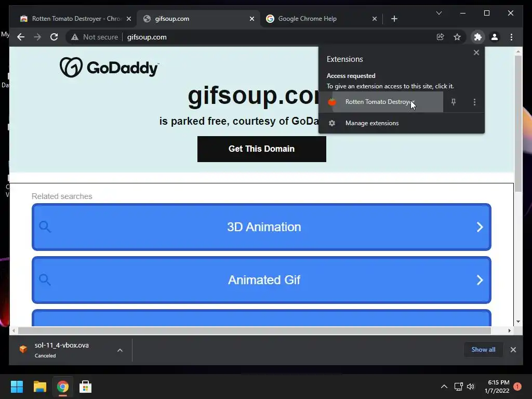Click the volume speaker tray icon
This screenshot has height=399, width=532.
click(x=471, y=387)
